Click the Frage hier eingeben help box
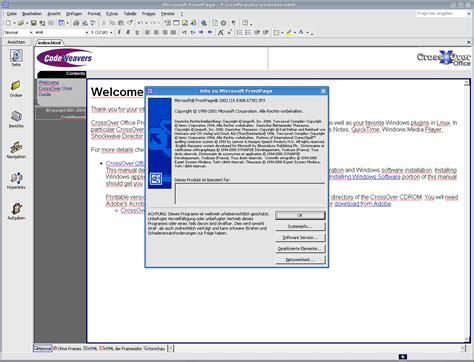This screenshot has height=362, width=474. tap(441, 13)
